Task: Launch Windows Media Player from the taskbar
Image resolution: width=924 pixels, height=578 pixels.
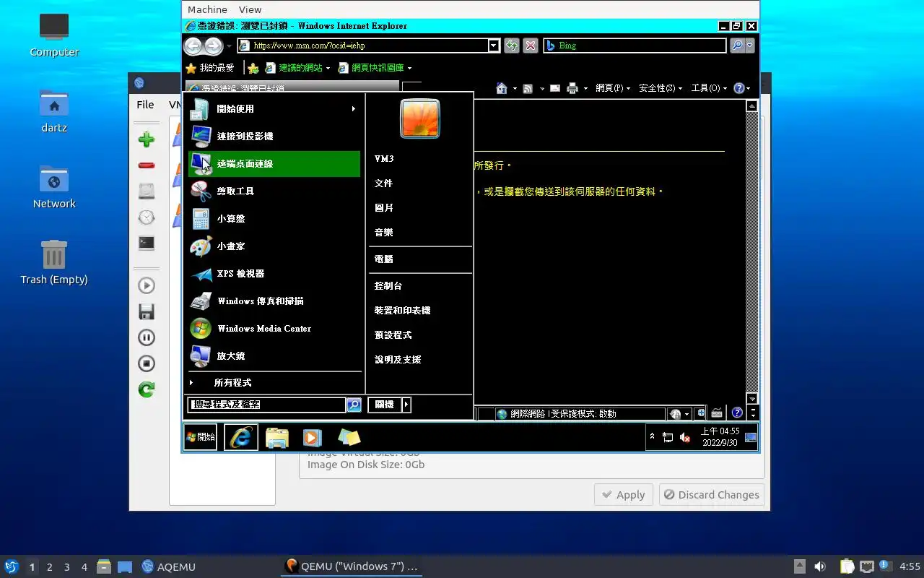Action: click(312, 436)
